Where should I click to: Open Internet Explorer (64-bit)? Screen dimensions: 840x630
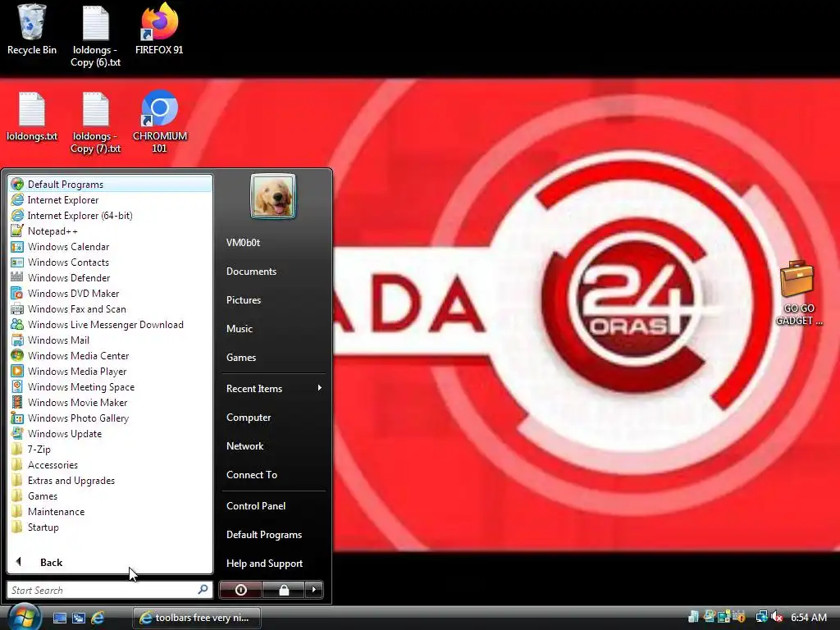[110, 216]
